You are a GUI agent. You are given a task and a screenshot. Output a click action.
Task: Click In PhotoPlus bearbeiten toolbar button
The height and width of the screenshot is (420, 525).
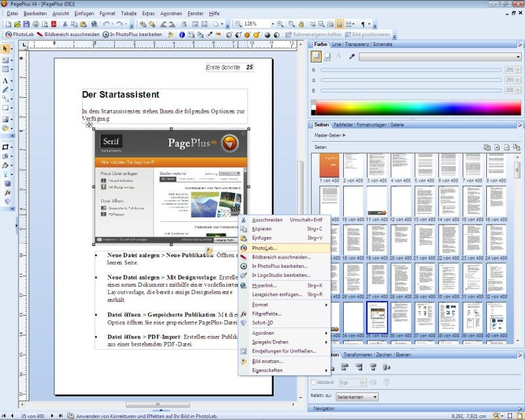pyautogui.click(x=133, y=35)
